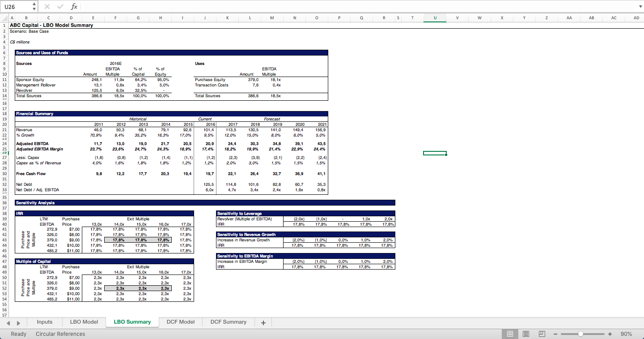The height and width of the screenshot is (339, 644).
Task: Zoom in with the plus button
Action: point(610,334)
